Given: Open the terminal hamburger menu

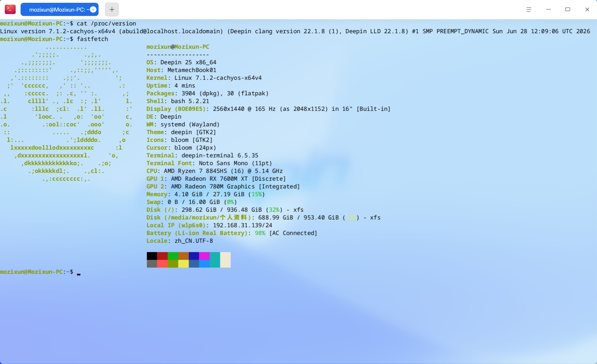Looking at the screenshot, I should tap(529, 10).
